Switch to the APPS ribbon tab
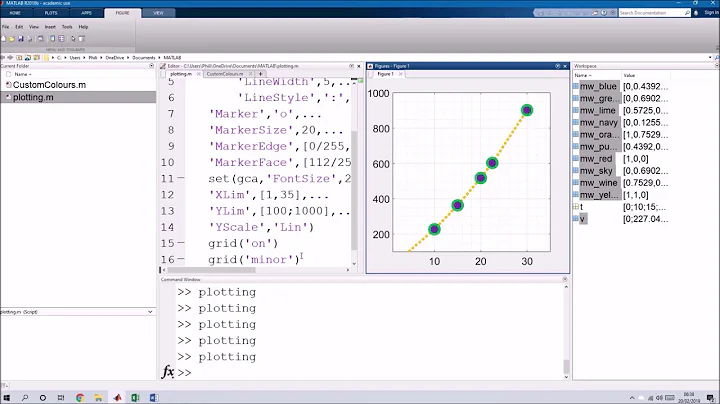Image resolution: width=720 pixels, height=404 pixels. coord(86,13)
